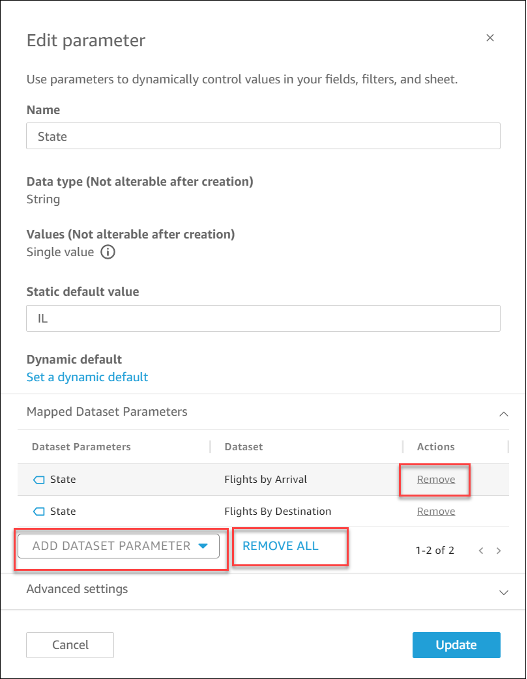Click REMOVE ALL mapped parameters

point(280,546)
